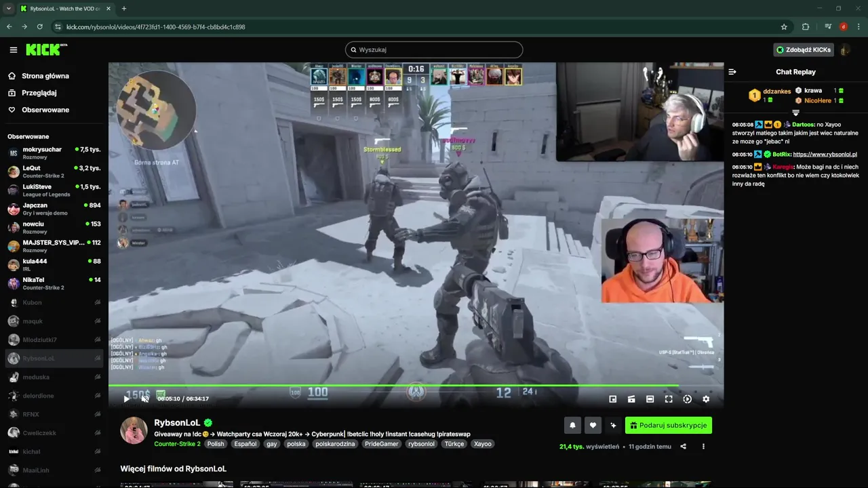The image size is (868, 488).
Task: Share the video
Action: point(683,447)
